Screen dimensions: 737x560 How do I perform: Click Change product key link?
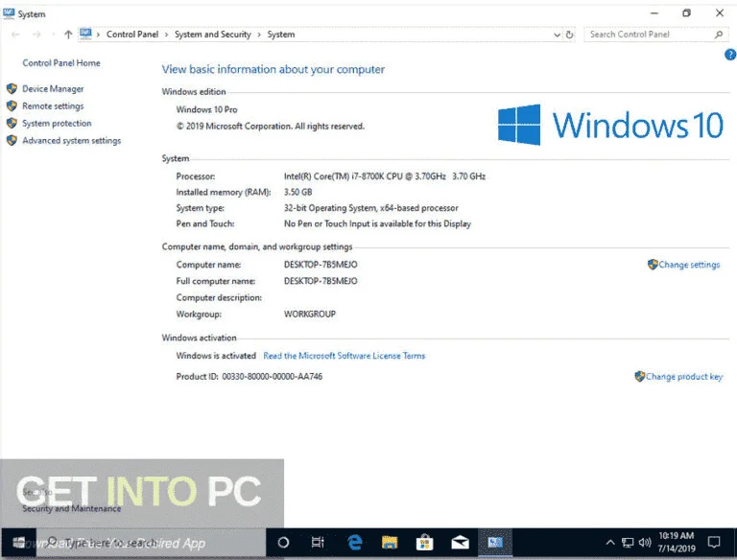tap(684, 376)
